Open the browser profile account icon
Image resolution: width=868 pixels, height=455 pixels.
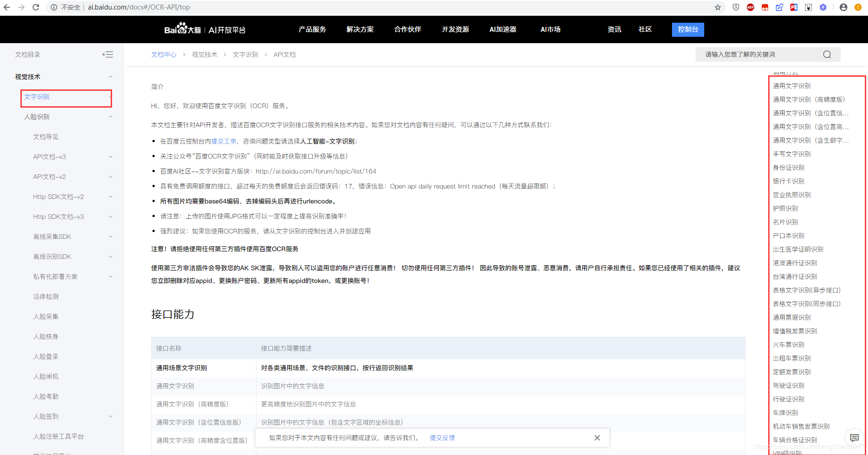[x=843, y=7]
